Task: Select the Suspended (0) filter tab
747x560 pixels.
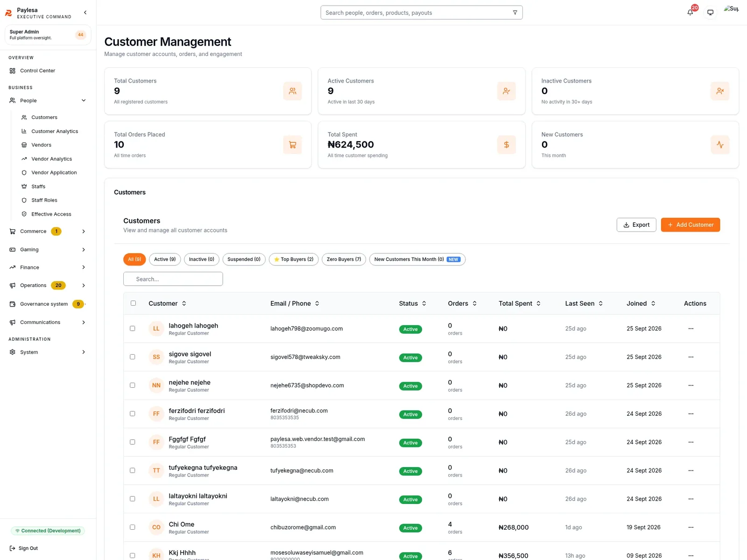Action: point(244,259)
